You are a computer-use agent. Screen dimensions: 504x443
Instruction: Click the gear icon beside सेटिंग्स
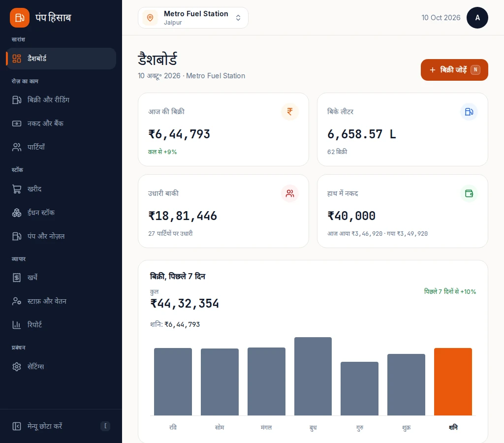17,367
